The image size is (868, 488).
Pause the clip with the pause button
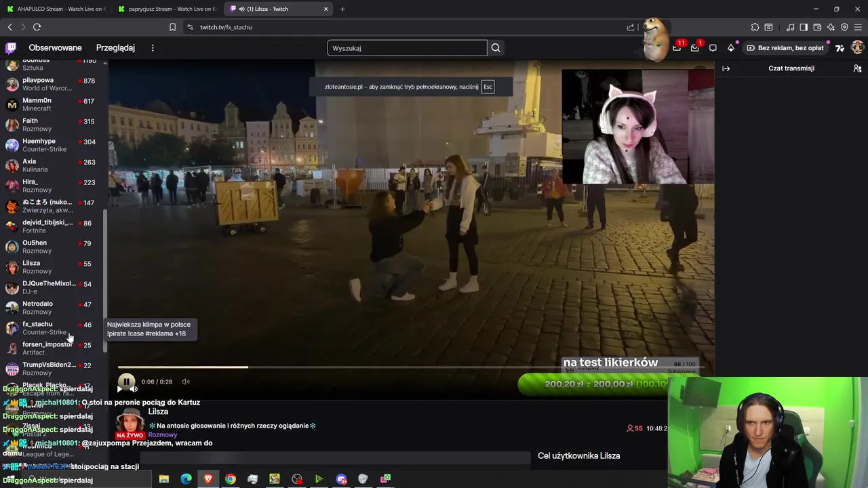click(126, 382)
